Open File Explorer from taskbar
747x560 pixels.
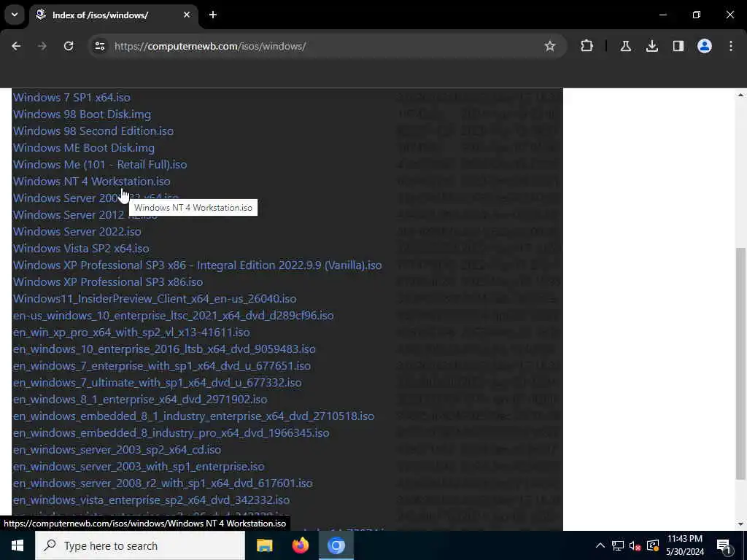coord(264,545)
